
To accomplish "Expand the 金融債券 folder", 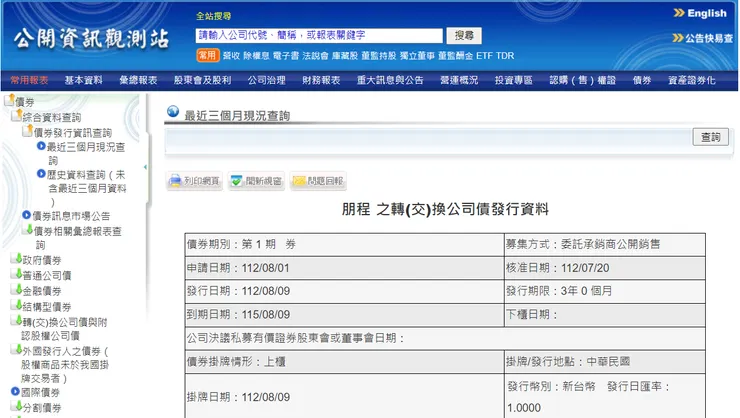I will click(17, 290).
